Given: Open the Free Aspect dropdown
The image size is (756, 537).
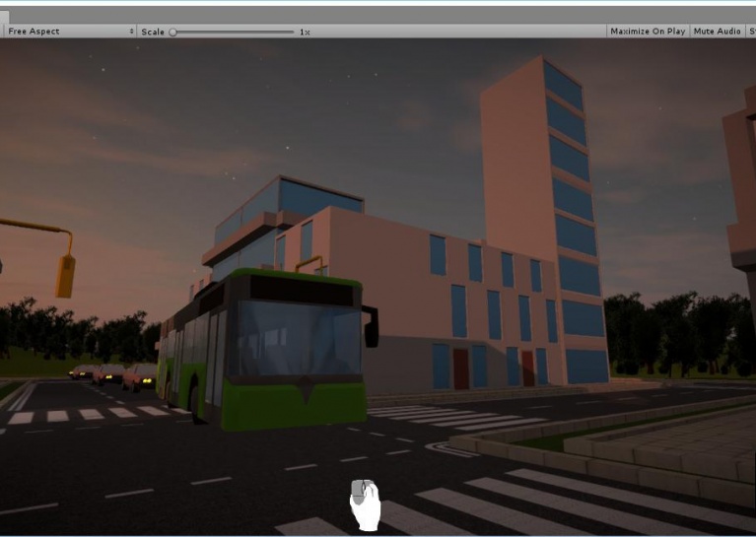Looking at the screenshot, I should click(x=70, y=32).
